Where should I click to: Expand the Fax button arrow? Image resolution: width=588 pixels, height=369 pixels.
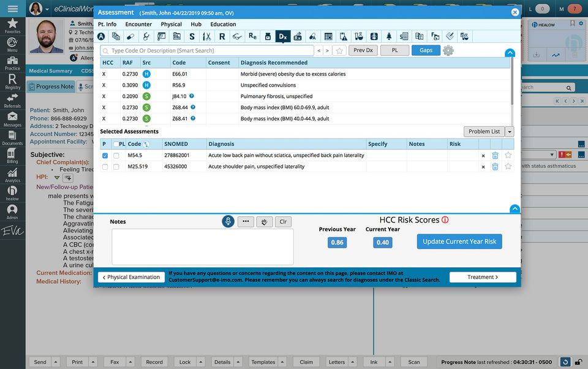point(130,362)
